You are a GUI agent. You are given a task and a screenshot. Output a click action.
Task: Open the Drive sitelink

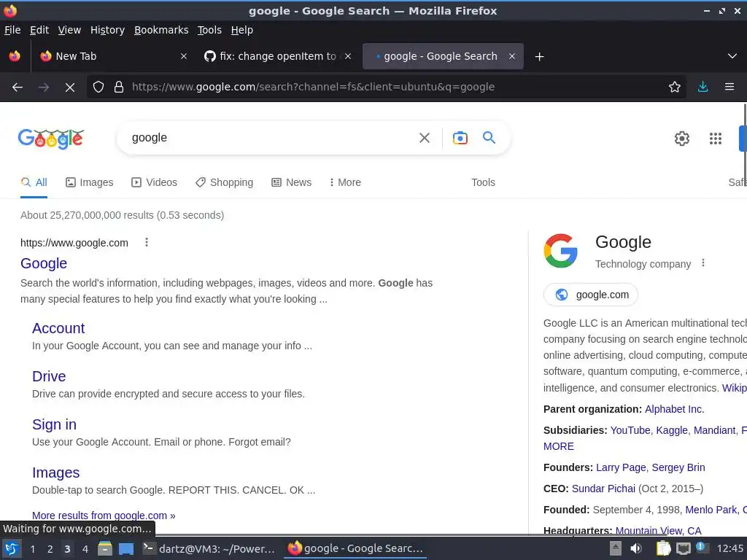click(49, 376)
